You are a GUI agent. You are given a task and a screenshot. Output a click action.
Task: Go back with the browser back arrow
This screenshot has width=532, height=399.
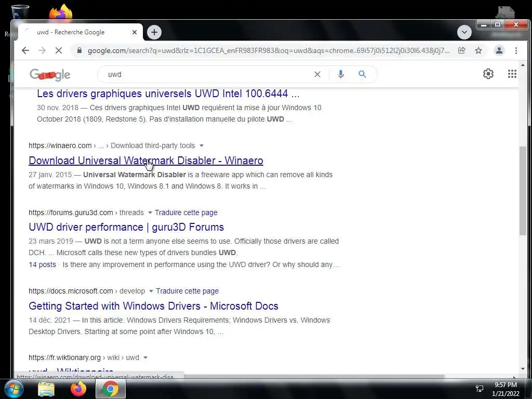coord(25,50)
